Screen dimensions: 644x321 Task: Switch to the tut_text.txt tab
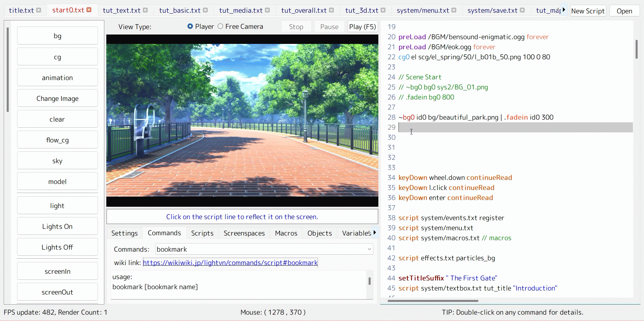click(121, 10)
